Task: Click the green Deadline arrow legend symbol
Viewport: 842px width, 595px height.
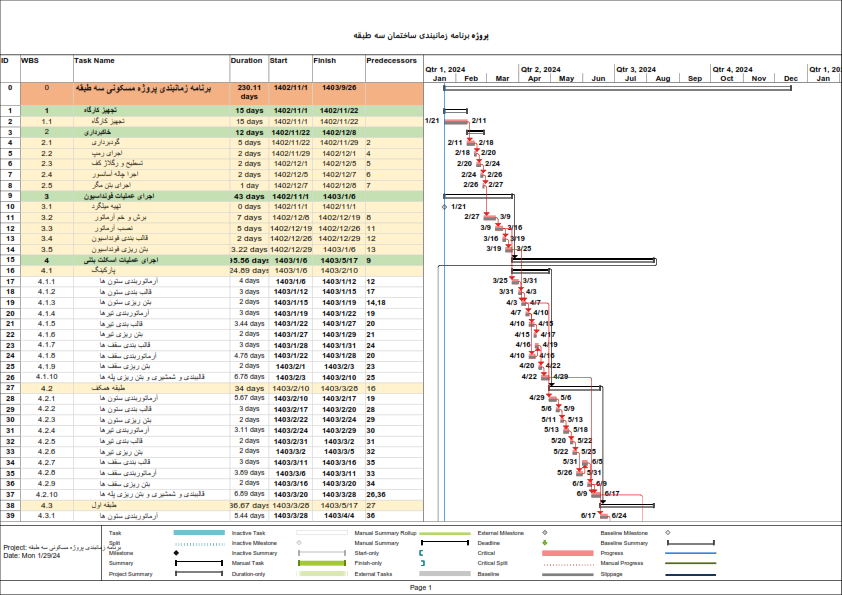Action: [545, 543]
